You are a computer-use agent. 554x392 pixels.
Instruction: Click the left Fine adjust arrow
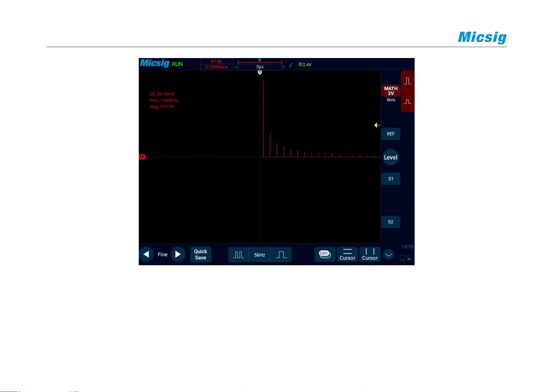pyautogui.click(x=146, y=254)
